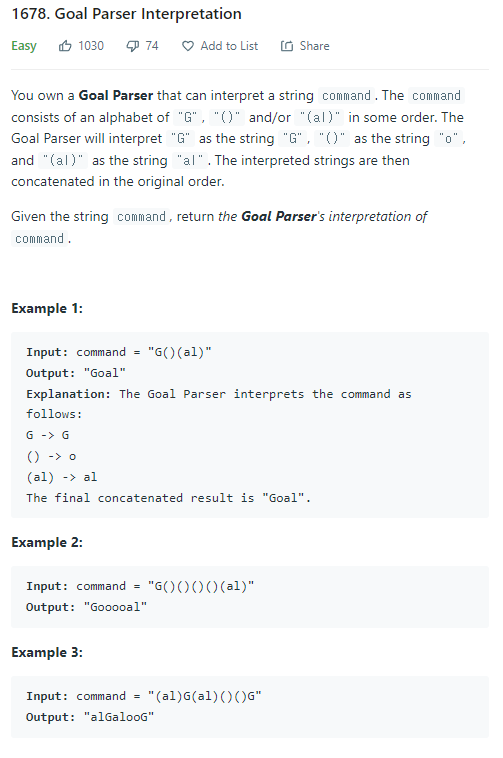
Task: Click the thumbs-up like icon
Action: coord(65,46)
